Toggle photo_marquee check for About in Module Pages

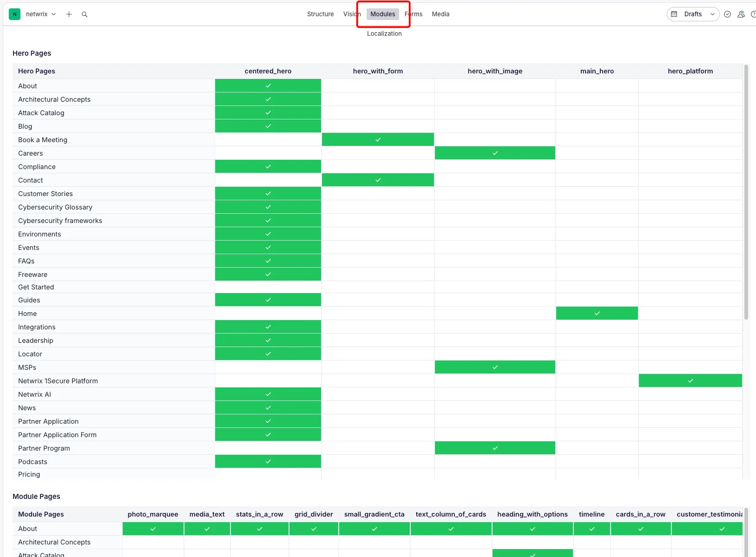tap(153, 529)
